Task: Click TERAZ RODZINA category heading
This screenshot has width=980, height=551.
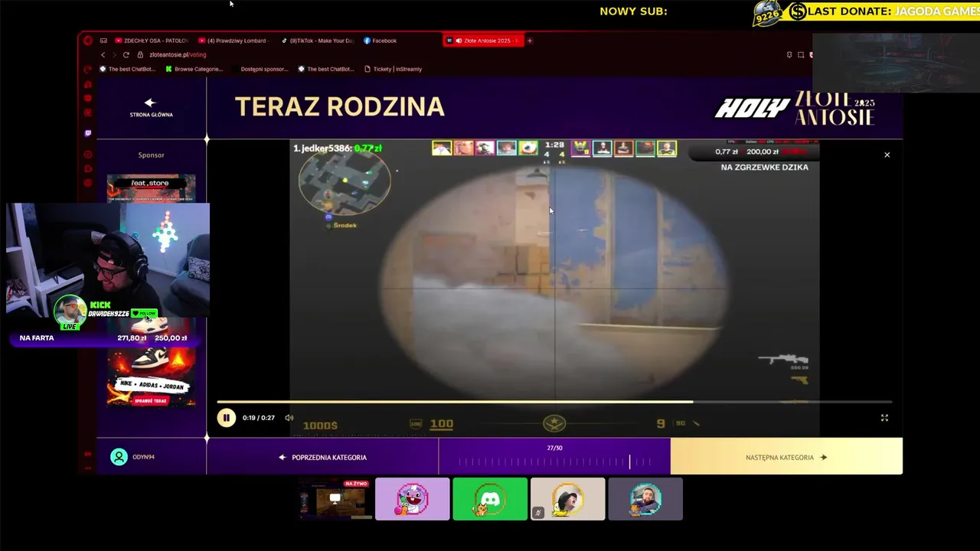Action: point(339,106)
